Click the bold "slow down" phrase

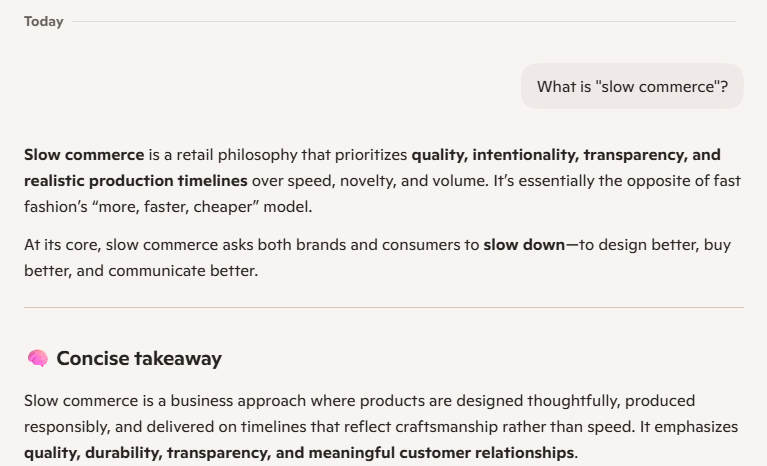[524, 244]
